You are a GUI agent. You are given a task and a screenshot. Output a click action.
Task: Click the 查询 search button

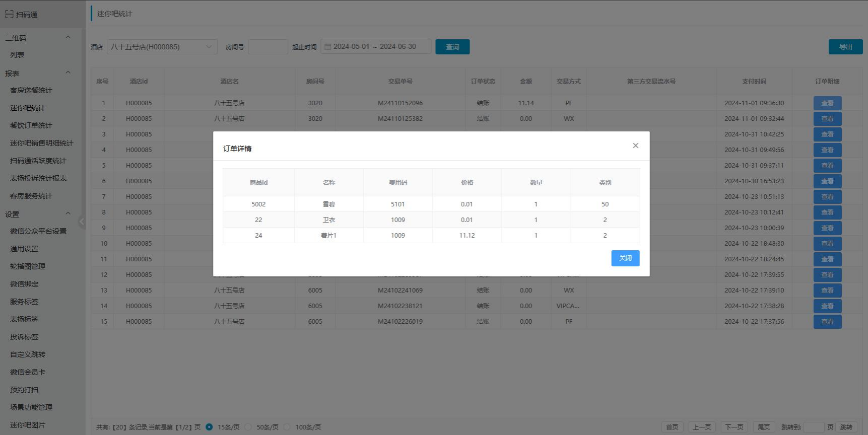452,47
